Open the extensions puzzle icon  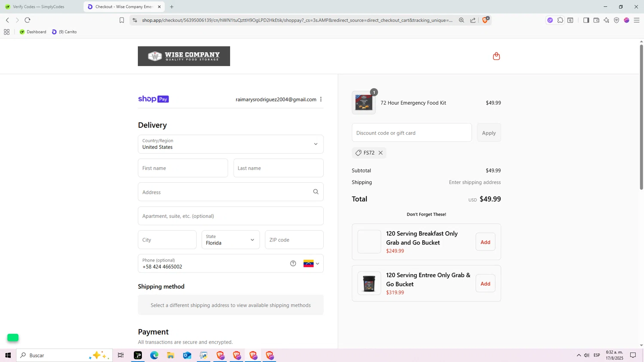click(560, 20)
